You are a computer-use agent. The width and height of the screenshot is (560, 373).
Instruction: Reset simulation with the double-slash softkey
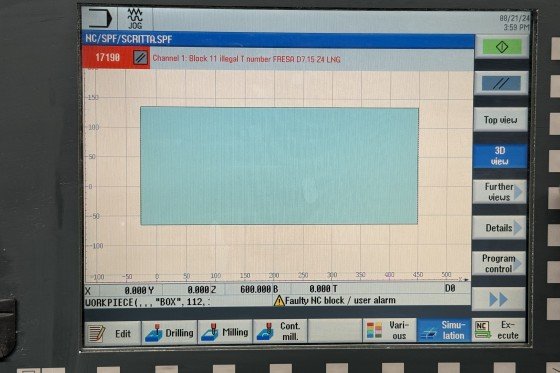click(501, 84)
